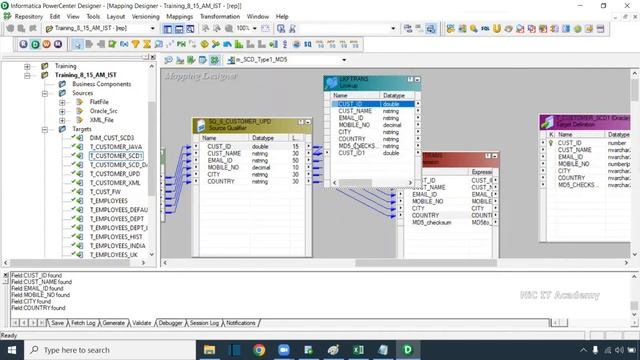Open File Explorer from the taskbar
Viewport: 640px width, 360px height.
209,350
